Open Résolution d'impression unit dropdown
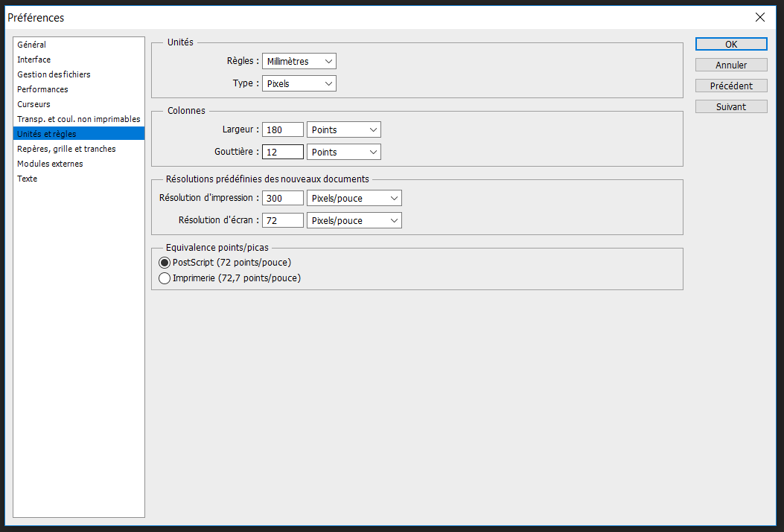The image size is (784, 532). [354, 198]
